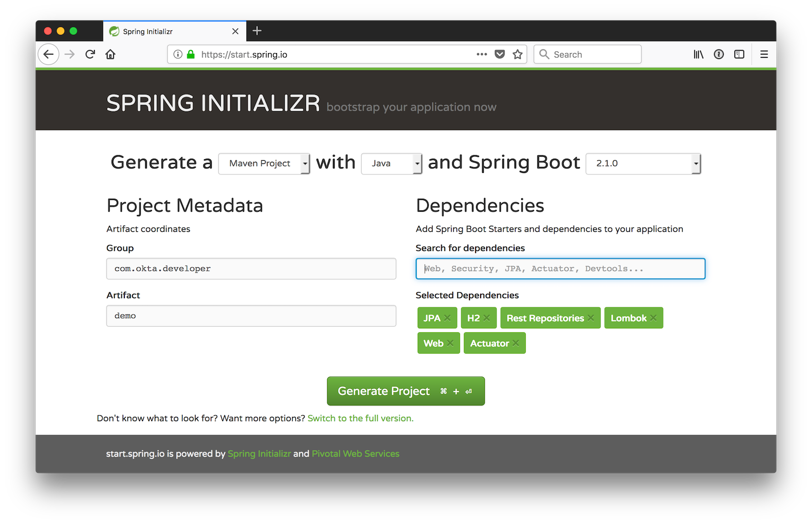Open the Pocket save icon
Image resolution: width=812 pixels, height=524 pixels.
[x=500, y=54]
